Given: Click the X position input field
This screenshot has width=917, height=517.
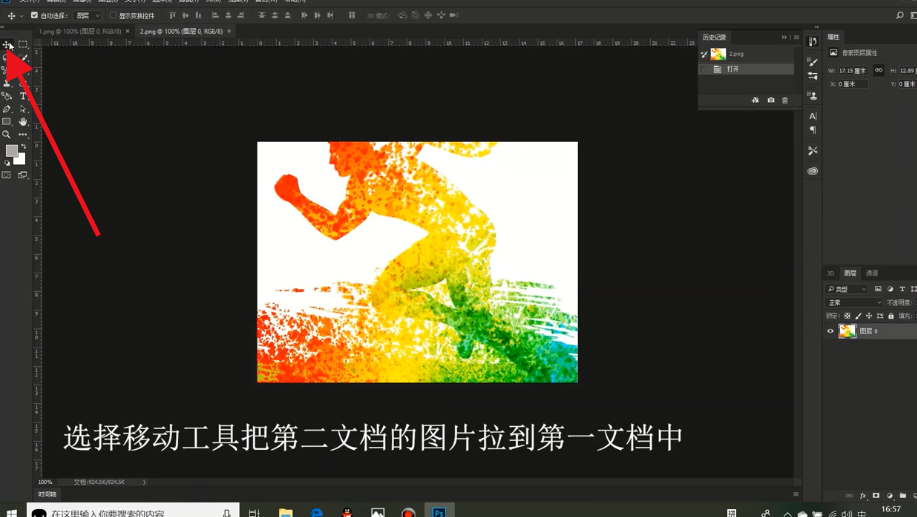Looking at the screenshot, I should pyautogui.click(x=853, y=84).
